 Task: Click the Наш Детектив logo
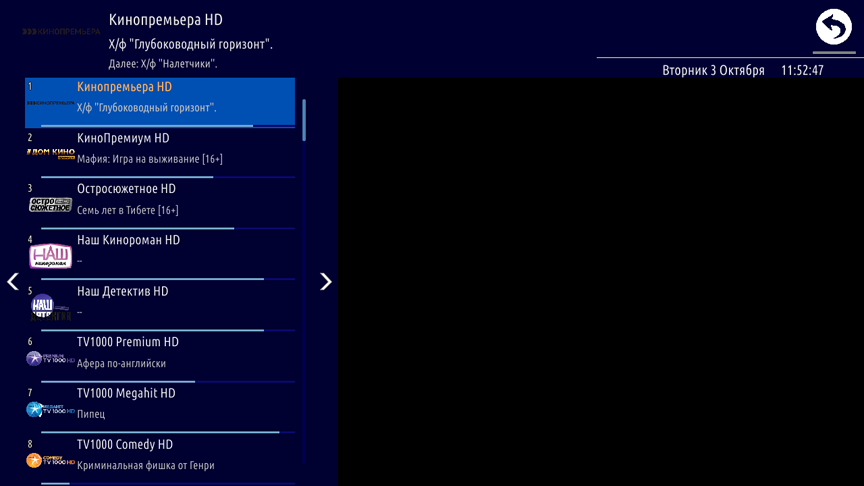click(x=50, y=307)
